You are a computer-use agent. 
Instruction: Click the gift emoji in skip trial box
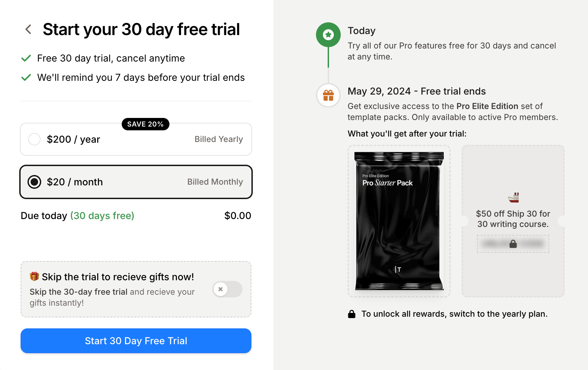(x=34, y=276)
